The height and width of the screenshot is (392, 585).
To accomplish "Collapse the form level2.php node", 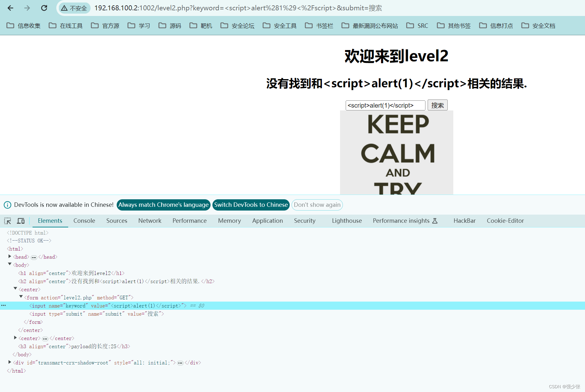I will click(21, 297).
